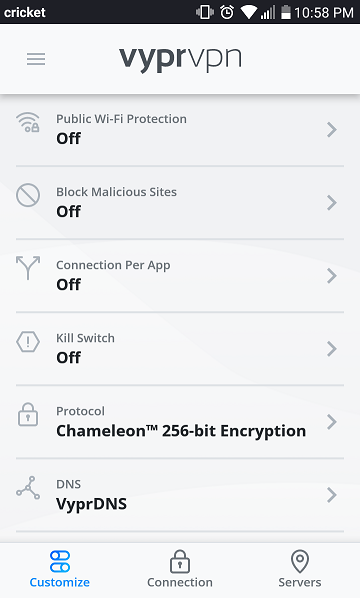
Task: Tap the Kill Switch hexagon warning icon
Action: (x=28, y=342)
